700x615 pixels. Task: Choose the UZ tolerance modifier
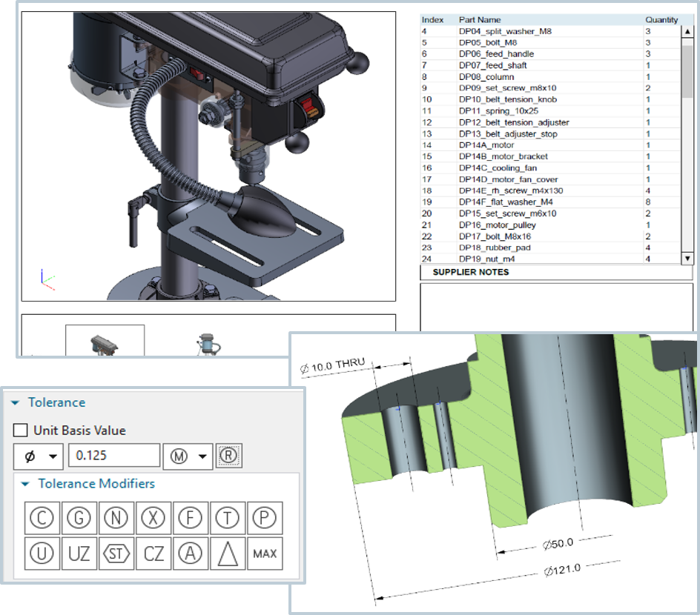[79, 553]
